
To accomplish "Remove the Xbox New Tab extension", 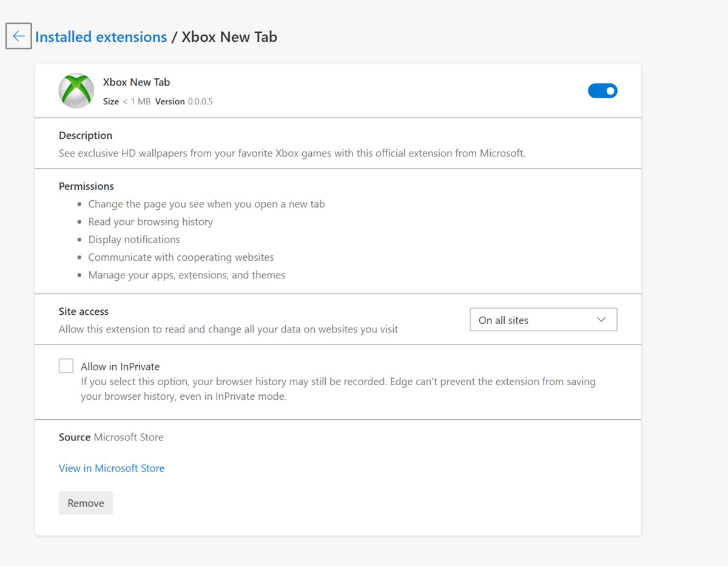I will (x=86, y=503).
